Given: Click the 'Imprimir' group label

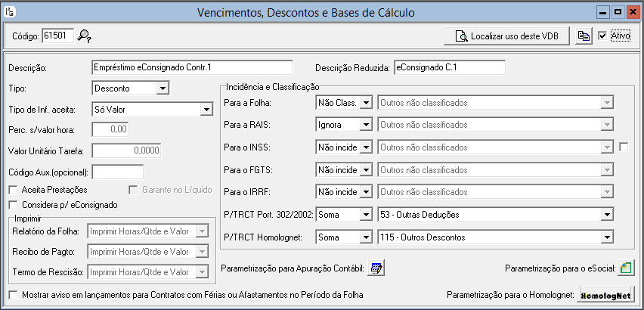Looking at the screenshot, I should (x=28, y=217).
